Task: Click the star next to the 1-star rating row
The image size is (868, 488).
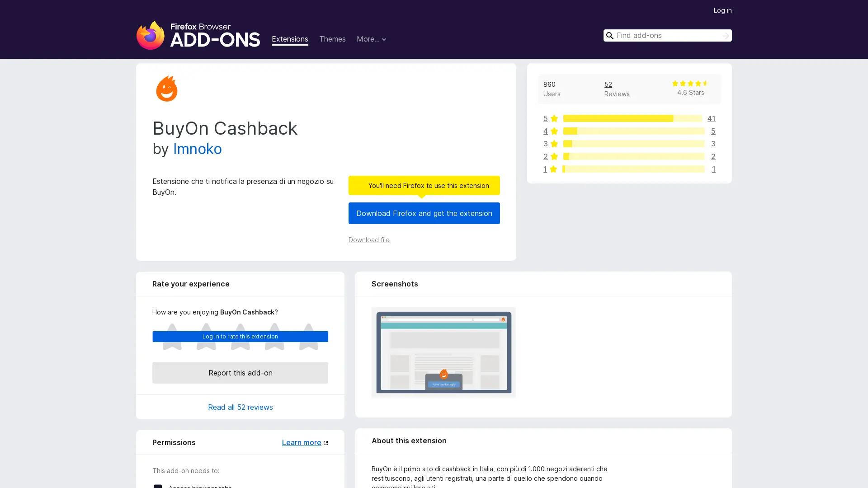Action: (x=554, y=169)
